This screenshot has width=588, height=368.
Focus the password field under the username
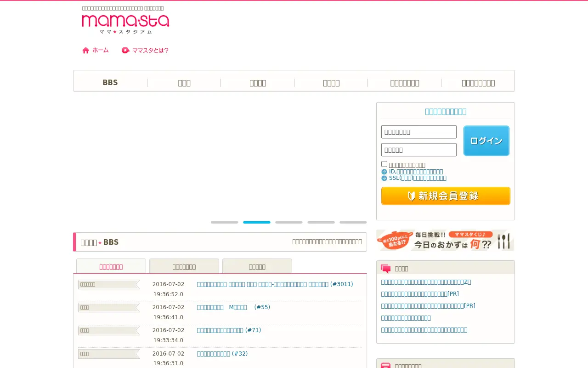(419, 150)
